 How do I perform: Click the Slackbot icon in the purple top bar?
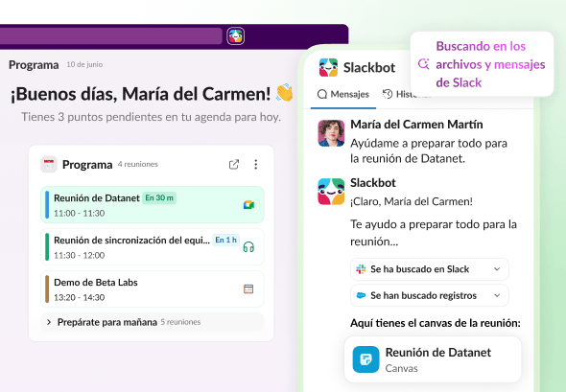click(x=236, y=36)
